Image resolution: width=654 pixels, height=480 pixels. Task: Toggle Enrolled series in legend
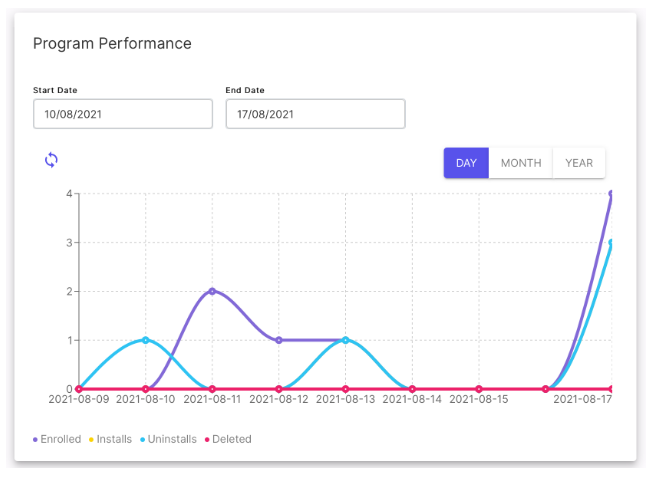[x=57, y=439]
